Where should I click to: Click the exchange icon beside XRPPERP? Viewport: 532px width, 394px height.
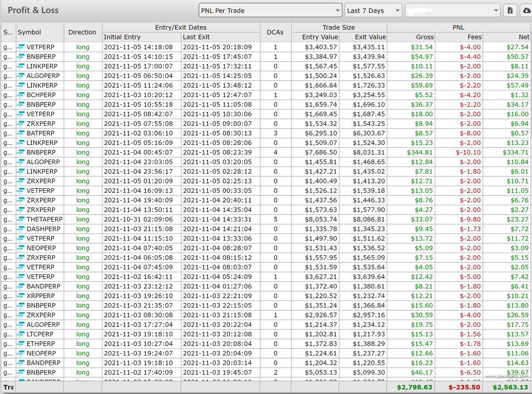tap(21, 296)
